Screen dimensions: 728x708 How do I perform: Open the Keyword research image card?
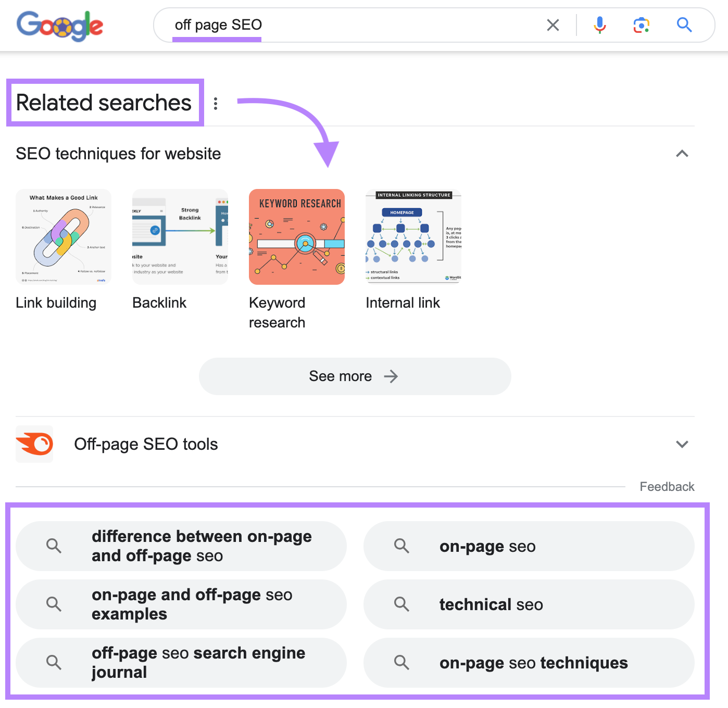297,237
